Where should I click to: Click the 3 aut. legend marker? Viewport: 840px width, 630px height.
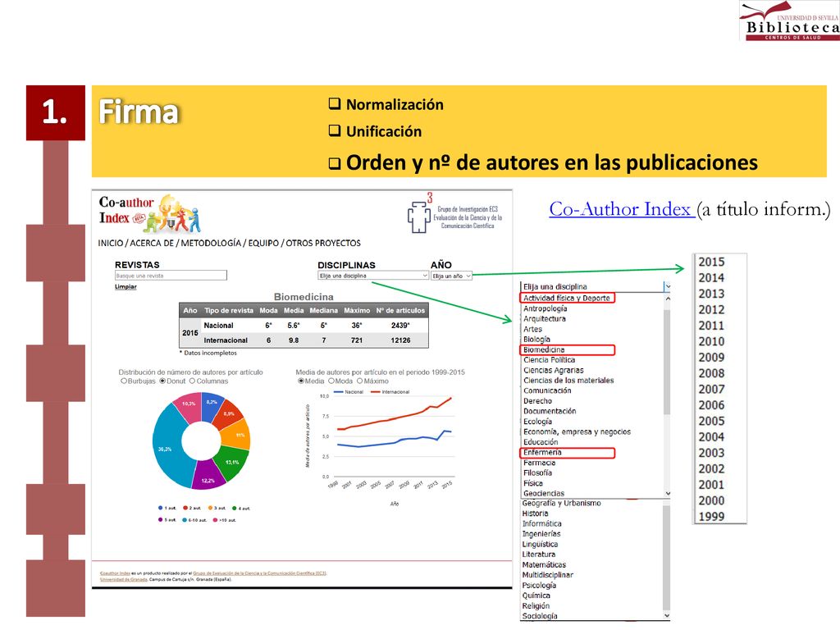(210, 508)
